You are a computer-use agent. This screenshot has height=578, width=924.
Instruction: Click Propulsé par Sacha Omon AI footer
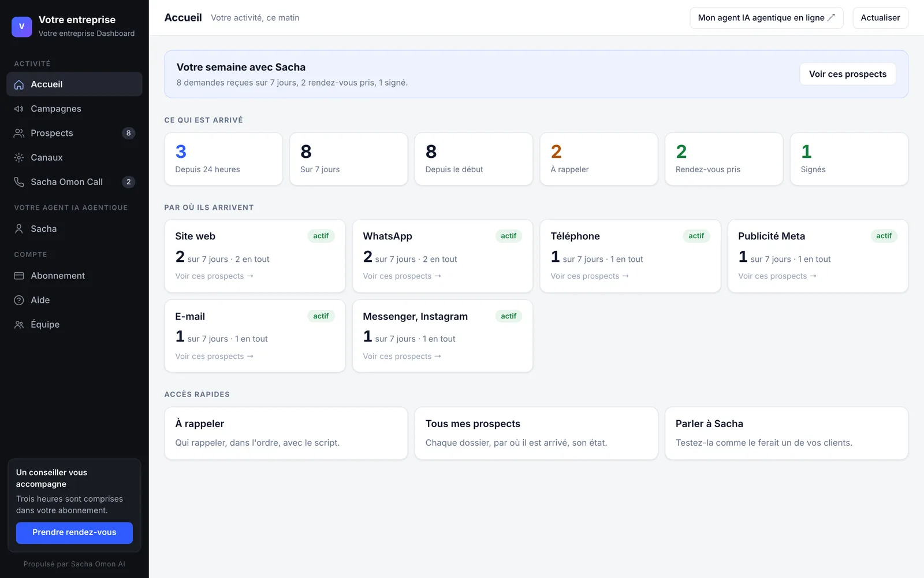(74, 564)
